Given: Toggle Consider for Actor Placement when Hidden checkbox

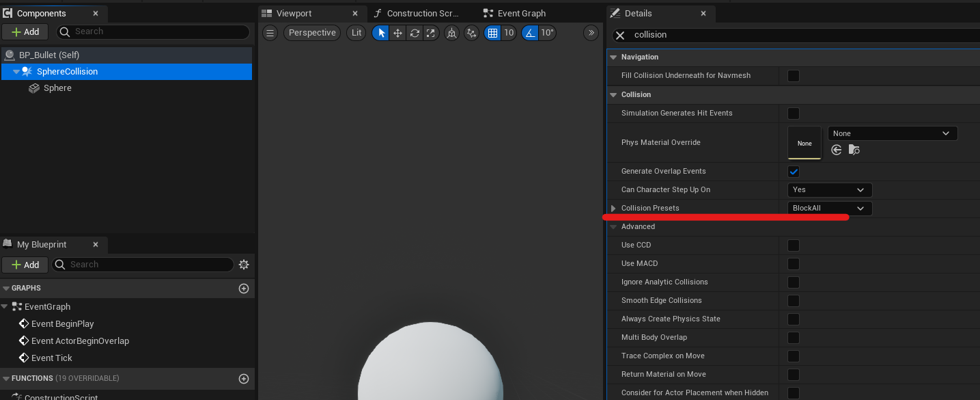Looking at the screenshot, I should tap(794, 393).
